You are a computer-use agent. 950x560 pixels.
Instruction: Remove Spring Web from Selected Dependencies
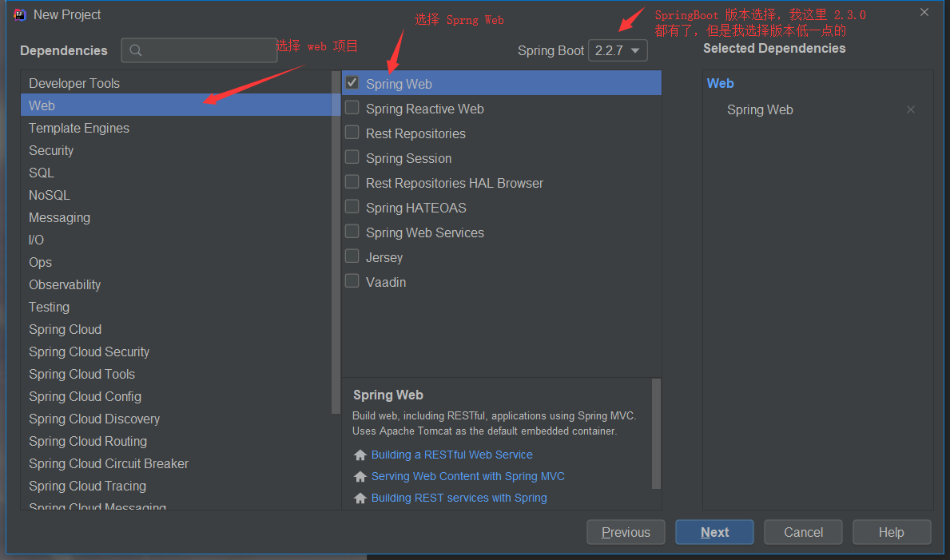point(911,109)
